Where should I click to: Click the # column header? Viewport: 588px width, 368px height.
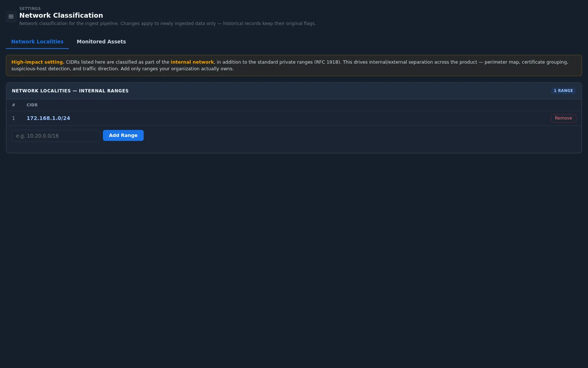coord(14,105)
